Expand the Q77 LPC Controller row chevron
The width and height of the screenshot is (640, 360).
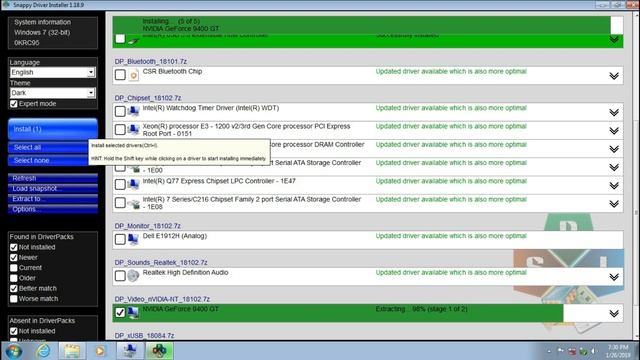pyautogui.click(x=614, y=185)
